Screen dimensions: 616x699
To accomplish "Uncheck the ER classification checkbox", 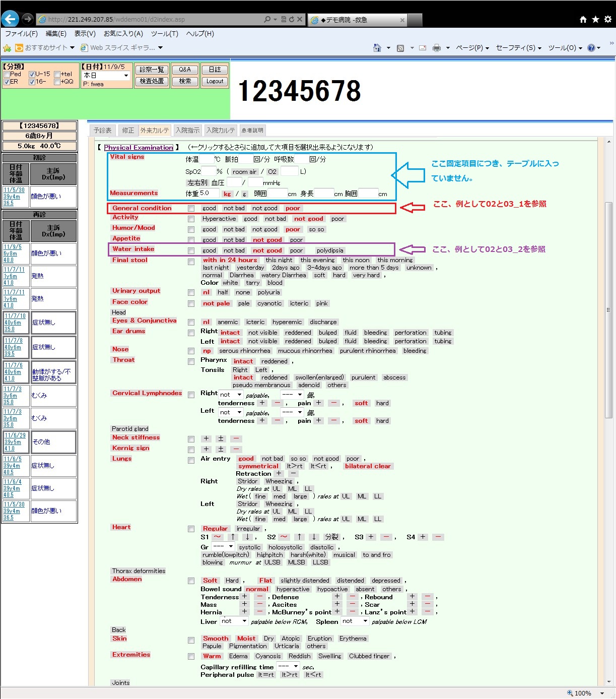I will pyautogui.click(x=7, y=82).
